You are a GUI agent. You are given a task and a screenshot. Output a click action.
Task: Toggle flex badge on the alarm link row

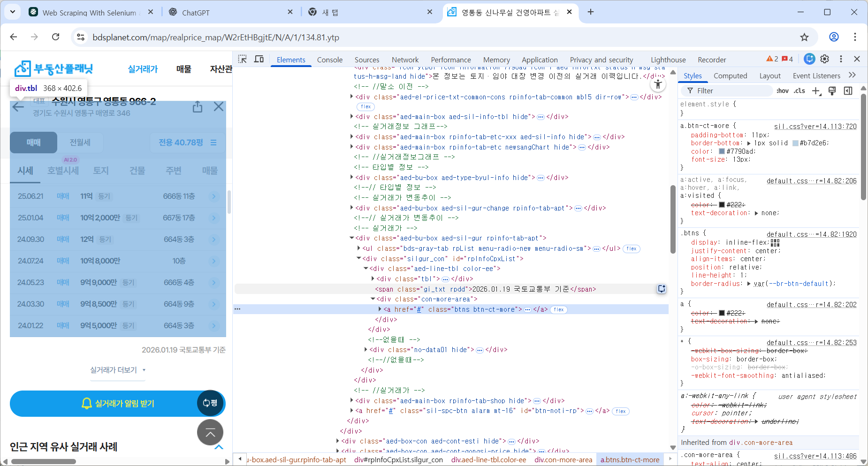pos(621,411)
